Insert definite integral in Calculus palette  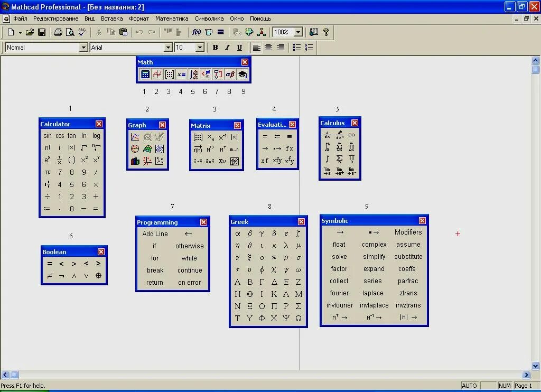pyautogui.click(x=327, y=147)
